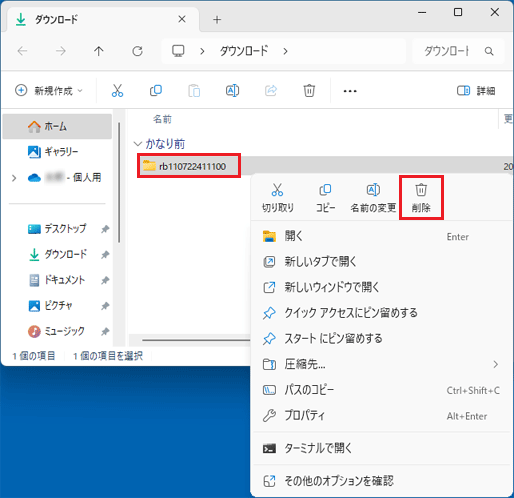Choose 切り取り in the context menu
This screenshot has height=498, width=514.
[x=278, y=198]
